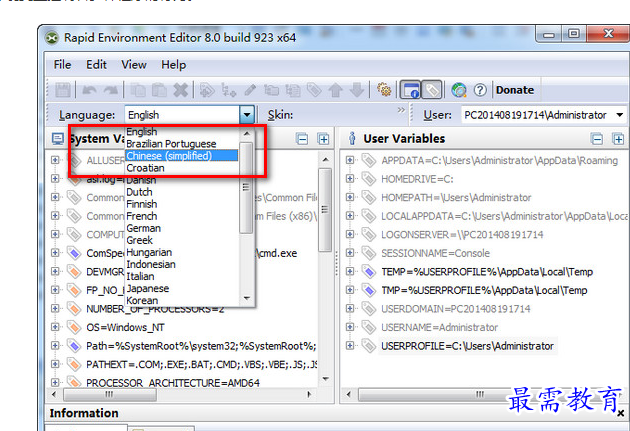Image resolution: width=630 pixels, height=431 pixels.
Task: Expand all System Variables with plus icon
Action: [x=323, y=139]
